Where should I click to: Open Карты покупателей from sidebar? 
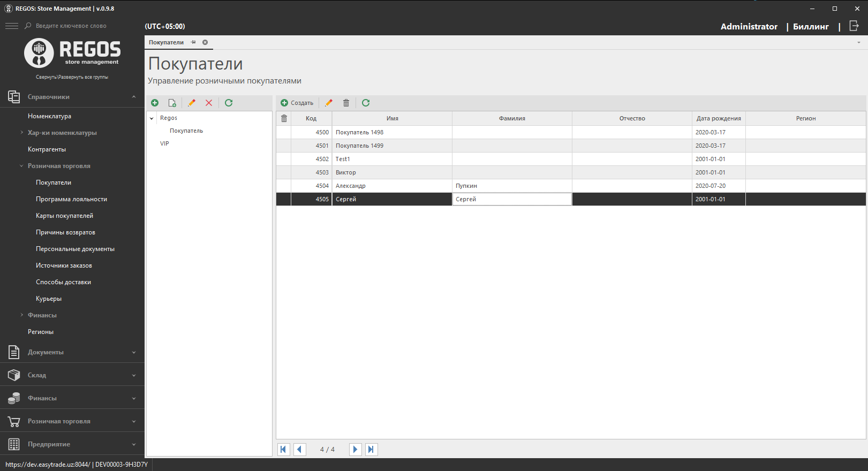(64, 216)
